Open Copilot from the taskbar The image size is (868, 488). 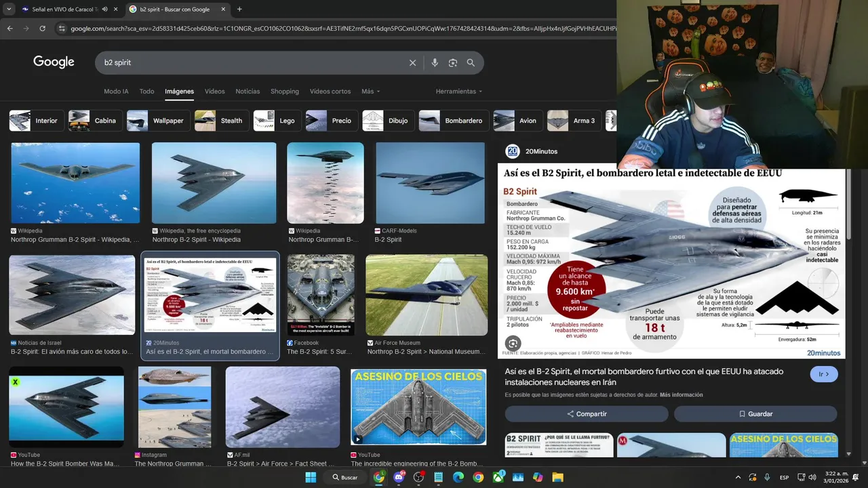coord(538,477)
